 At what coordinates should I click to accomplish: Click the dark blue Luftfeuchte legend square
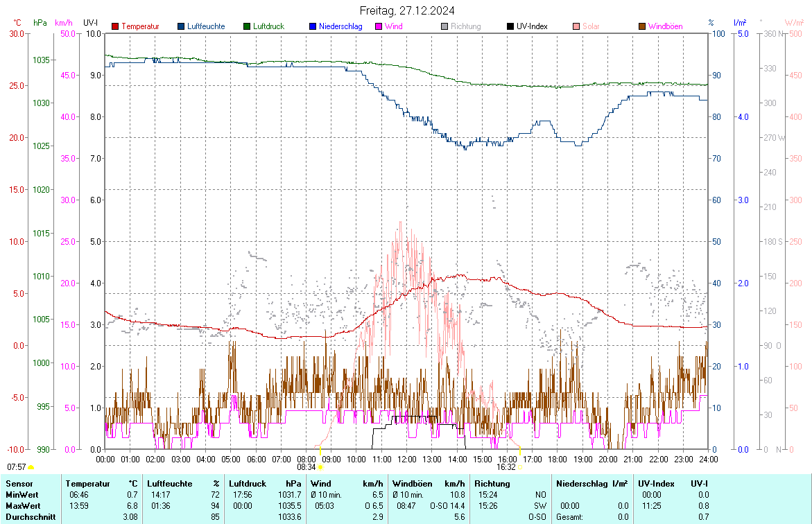(x=181, y=27)
